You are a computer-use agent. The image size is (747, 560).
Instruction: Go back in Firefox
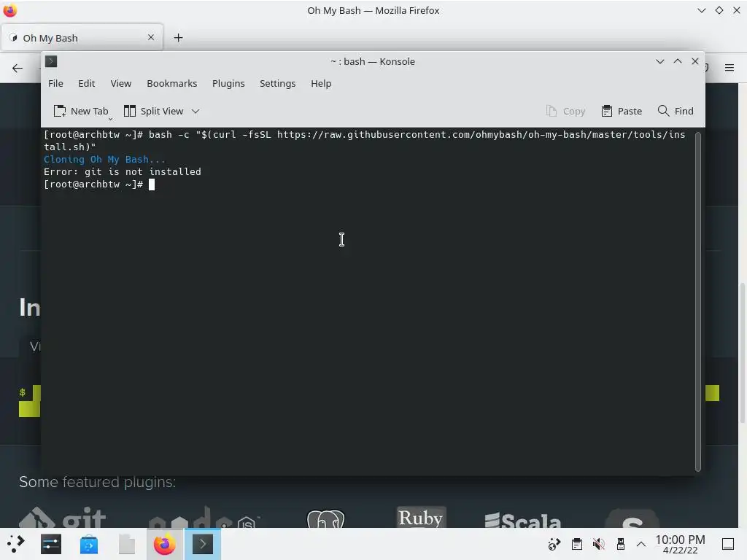point(18,68)
